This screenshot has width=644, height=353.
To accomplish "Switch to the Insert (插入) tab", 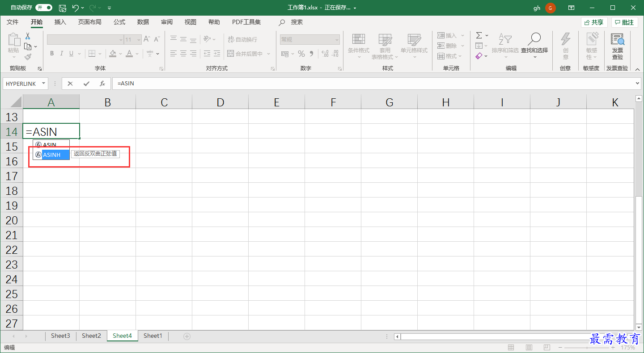I will [60, 22].
